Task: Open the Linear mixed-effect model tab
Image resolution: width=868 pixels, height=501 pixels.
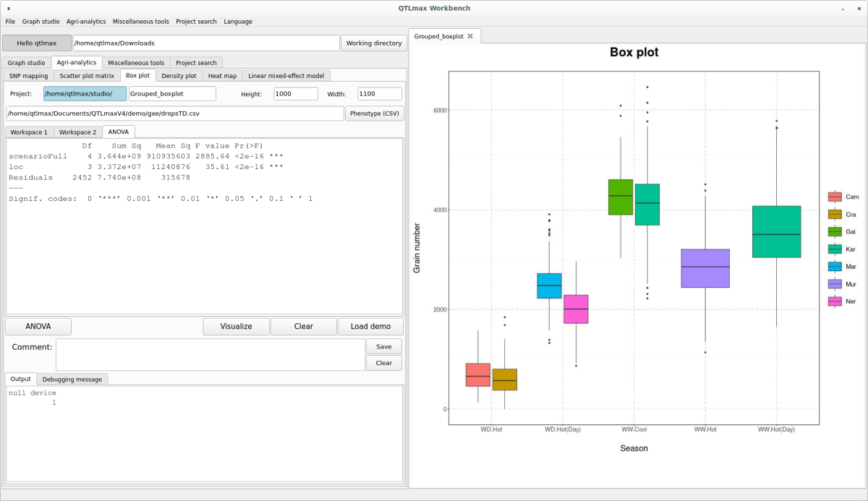Action: pos(286,76)
